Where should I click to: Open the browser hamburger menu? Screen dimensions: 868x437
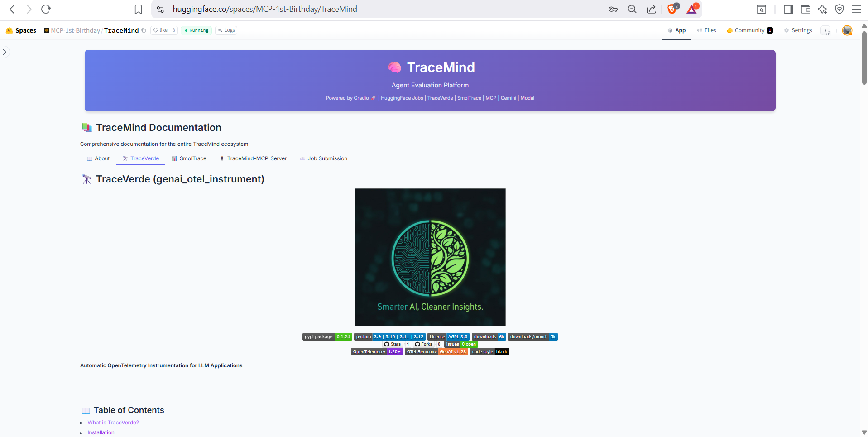coord(856,9)
